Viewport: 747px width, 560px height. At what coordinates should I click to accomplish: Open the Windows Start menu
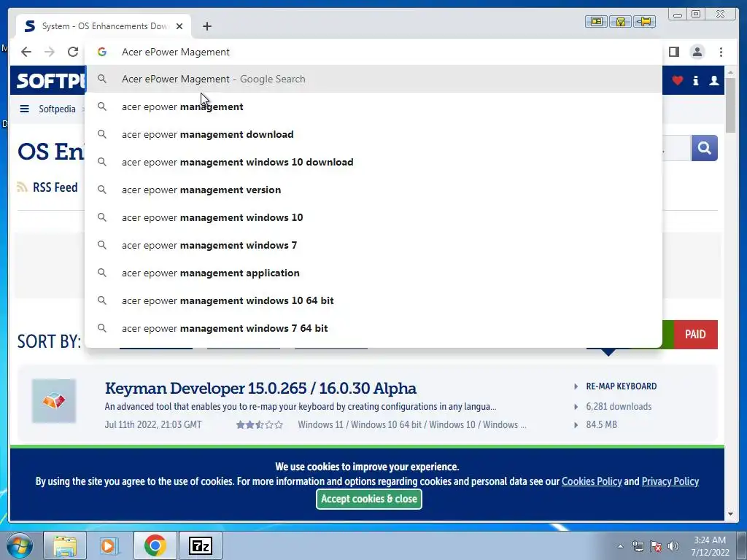click(20, 545)
